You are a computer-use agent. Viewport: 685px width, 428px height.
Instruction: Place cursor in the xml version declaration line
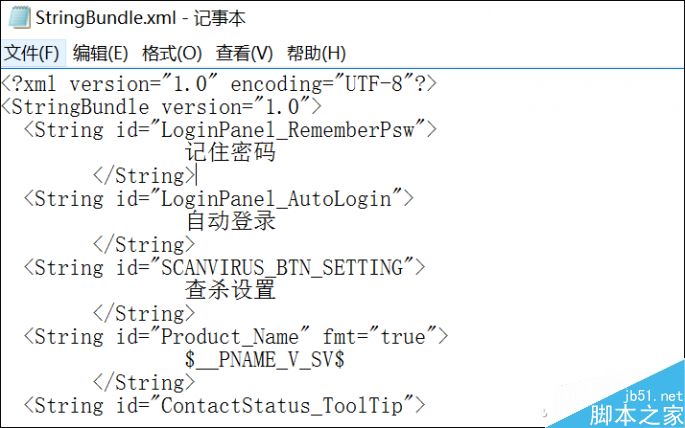tap(218, 84)
